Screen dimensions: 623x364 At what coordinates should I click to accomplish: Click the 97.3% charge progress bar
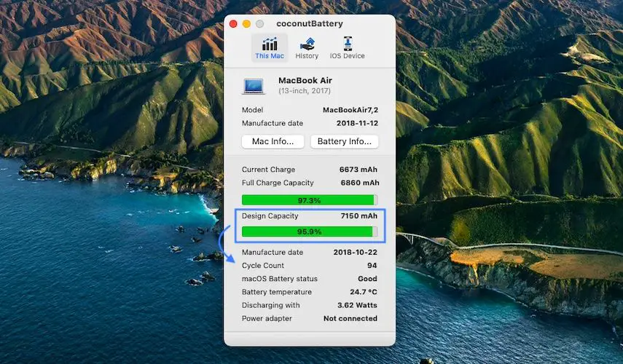tap(310, 200)
